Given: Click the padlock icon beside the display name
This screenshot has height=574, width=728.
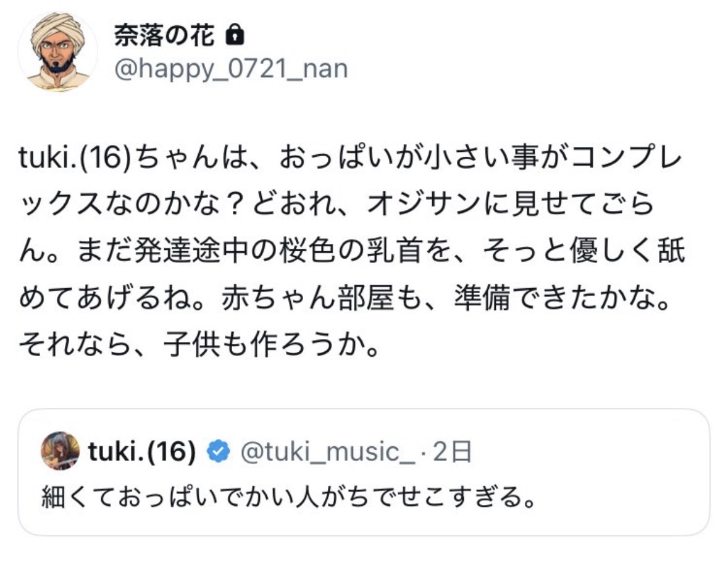Looking at the screenshot, I should [x=235, y=38].
